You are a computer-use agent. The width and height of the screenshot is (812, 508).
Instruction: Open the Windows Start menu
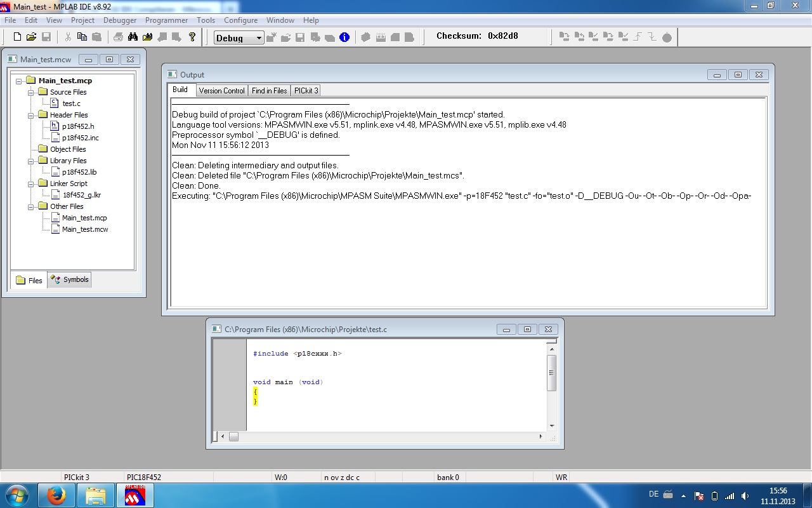click(17, 495)
